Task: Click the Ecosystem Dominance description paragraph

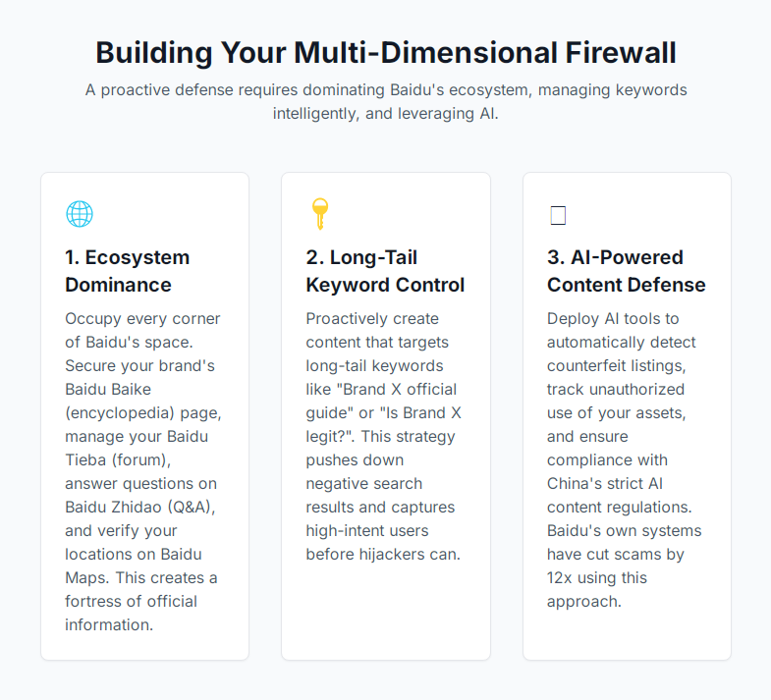Action: pyautogui.click(x=143, y=471)
